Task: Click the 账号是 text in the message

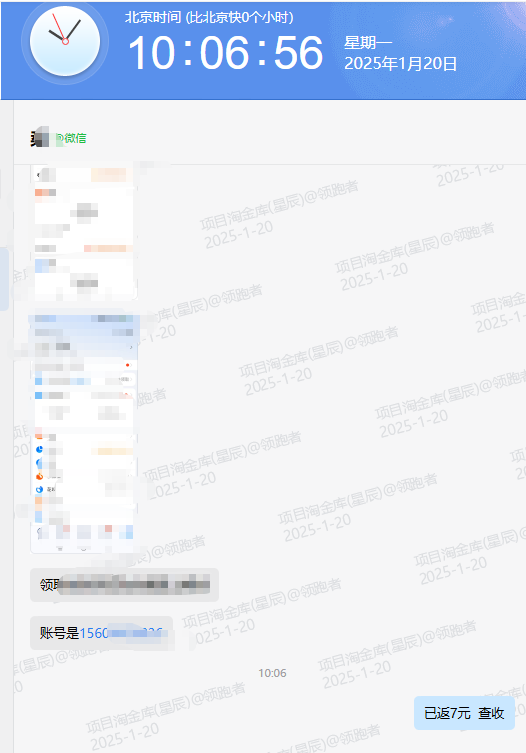Action: click(x=60, y=633)
